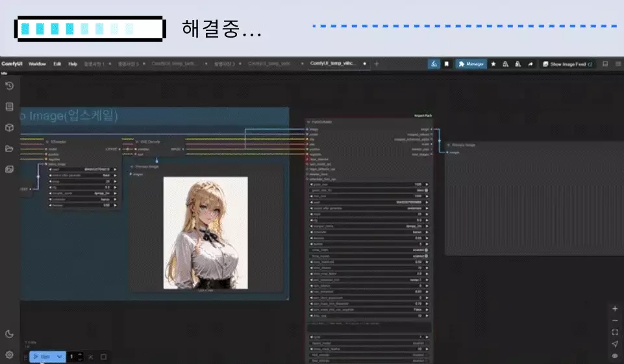The height and width of the screenshot is (364, 624).
Task: Click the batch count number field
Action: point(72,357)
